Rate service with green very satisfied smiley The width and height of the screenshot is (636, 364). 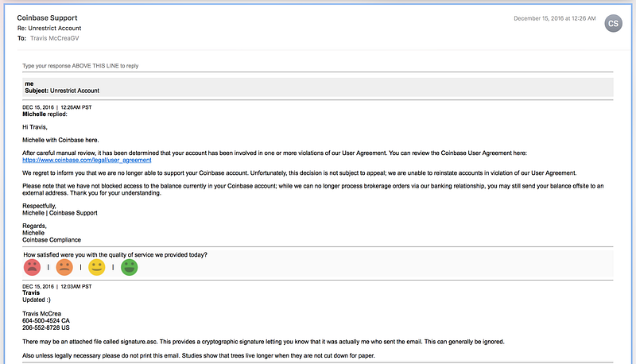tap(129, 268)
